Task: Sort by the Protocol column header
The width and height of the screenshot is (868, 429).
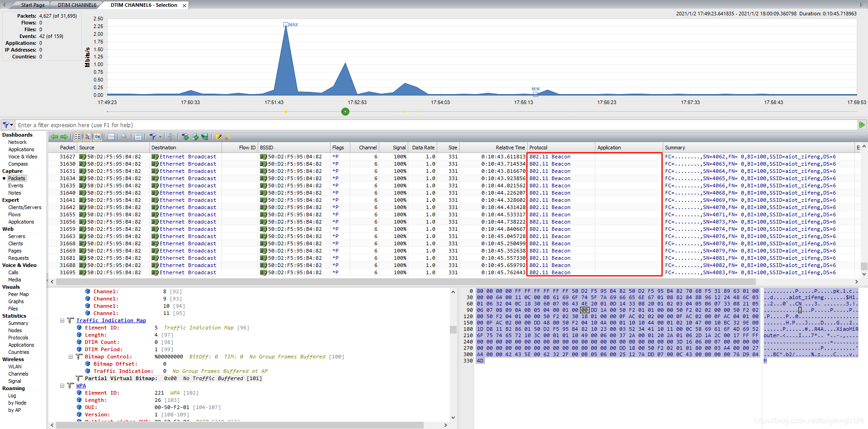Action: click(561, 148)
